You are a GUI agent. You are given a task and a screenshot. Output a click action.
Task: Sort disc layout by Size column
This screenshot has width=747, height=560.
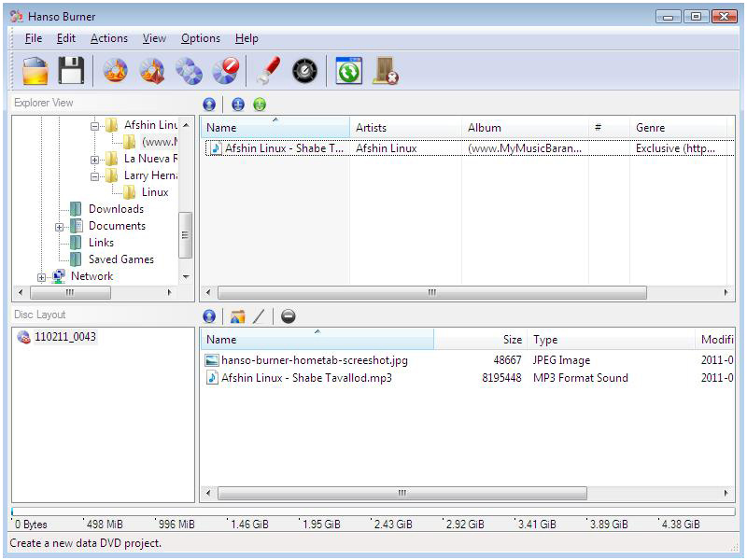pyautogui.click(x=481, y=339)
